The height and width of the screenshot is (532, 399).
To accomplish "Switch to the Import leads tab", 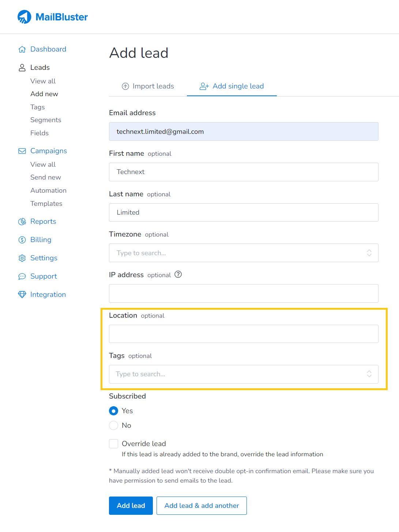I will point(148,86).
